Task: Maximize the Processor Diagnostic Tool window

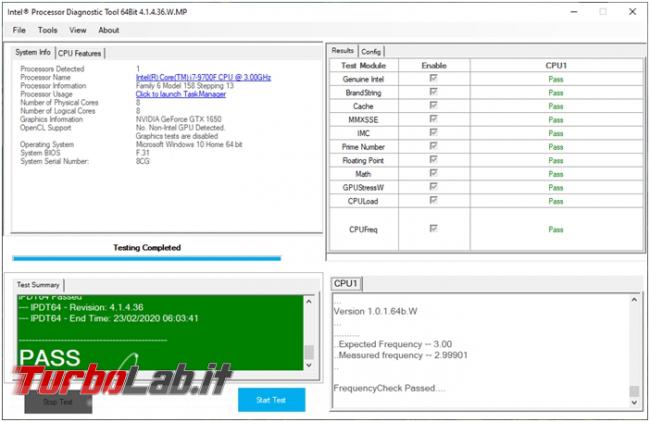Action: coord(603,12)
